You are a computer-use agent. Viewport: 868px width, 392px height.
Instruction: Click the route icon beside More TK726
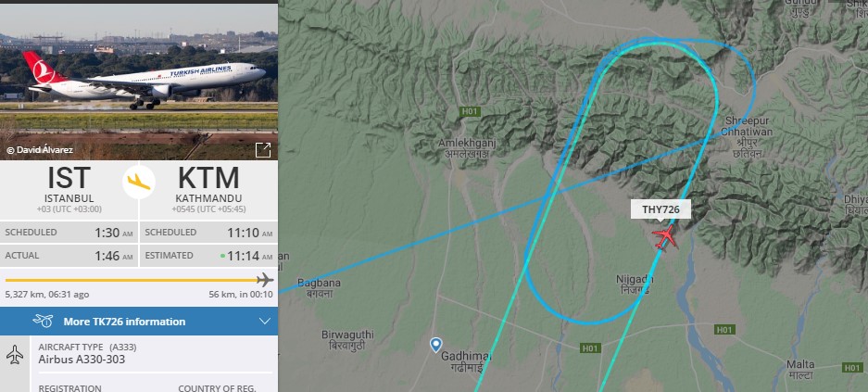(43, 322)
